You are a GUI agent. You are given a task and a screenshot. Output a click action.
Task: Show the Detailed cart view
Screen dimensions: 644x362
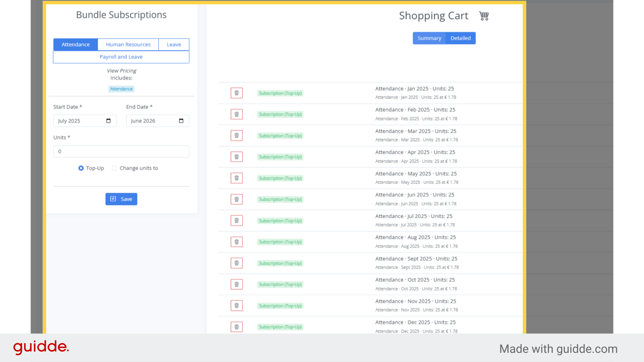(461, 38)
